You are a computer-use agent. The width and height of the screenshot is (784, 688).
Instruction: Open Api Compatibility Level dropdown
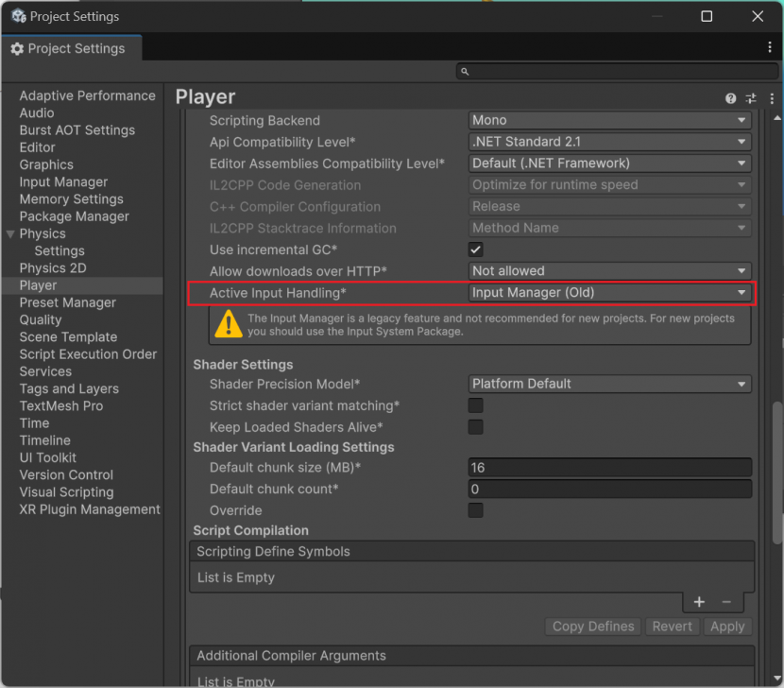tap(609, 142)
